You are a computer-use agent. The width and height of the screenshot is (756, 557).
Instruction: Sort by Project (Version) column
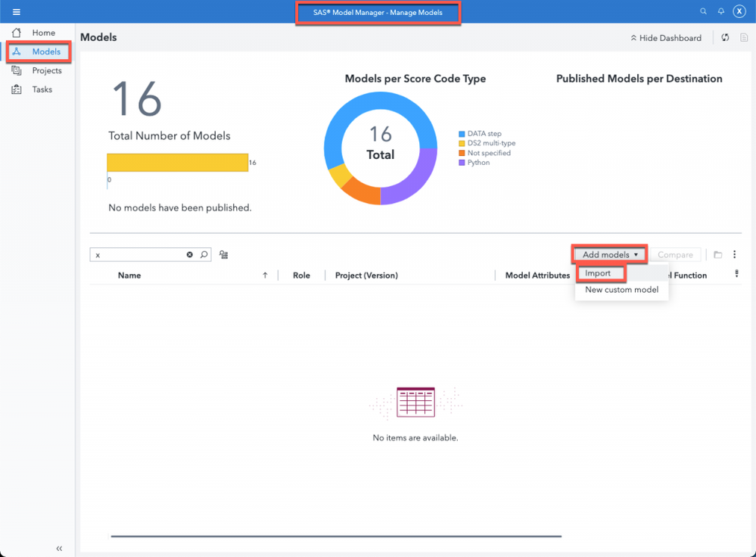366,275
